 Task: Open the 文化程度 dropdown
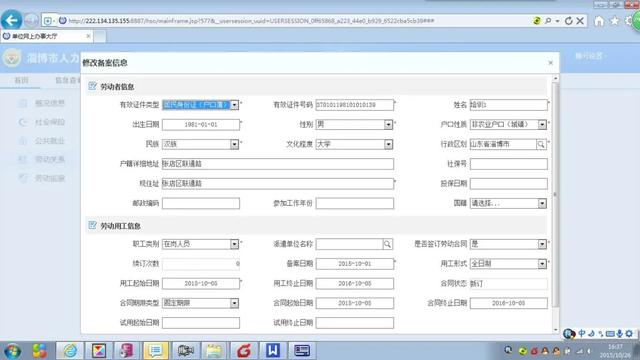[388, 144]
